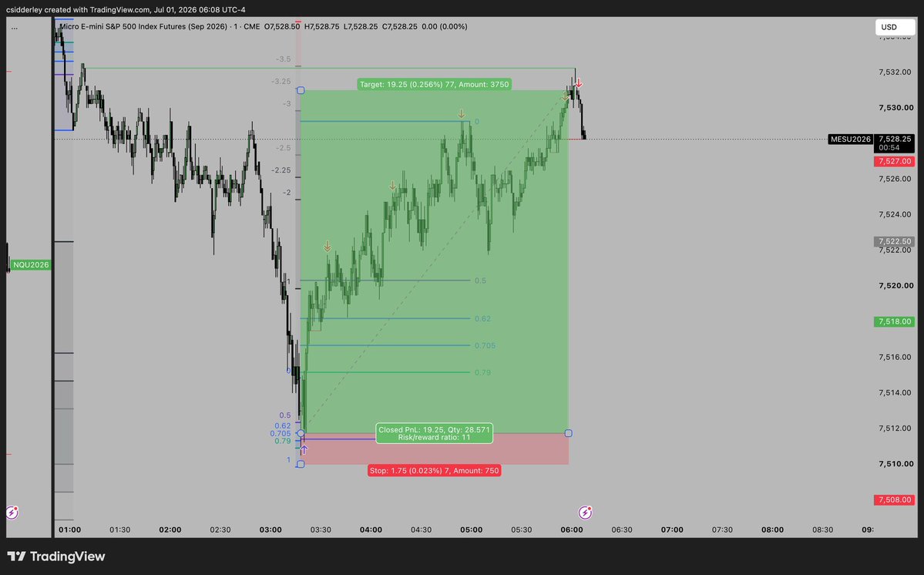Click the 01:00 time axis label
This screenshot has height=575, width=924.
coord(69,530)
